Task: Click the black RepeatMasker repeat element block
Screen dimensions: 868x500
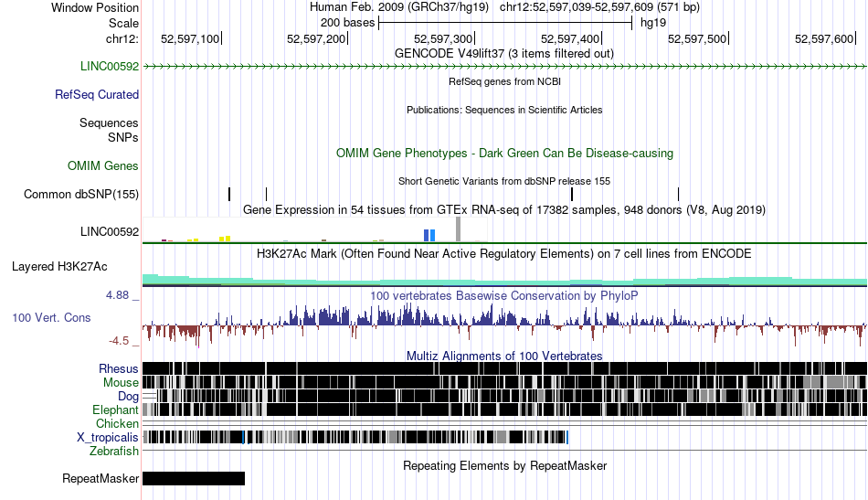Action: coord(194,478)
